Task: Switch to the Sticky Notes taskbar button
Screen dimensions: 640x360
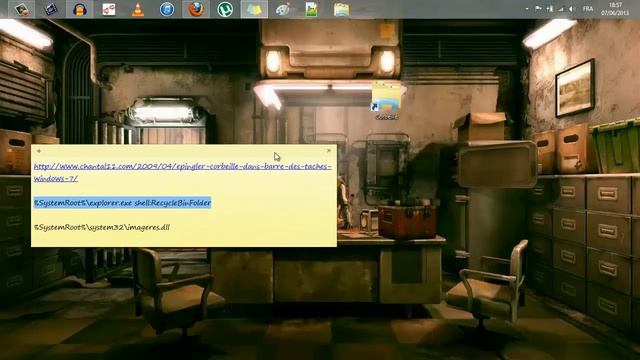Action: click(x=254, y=9)
